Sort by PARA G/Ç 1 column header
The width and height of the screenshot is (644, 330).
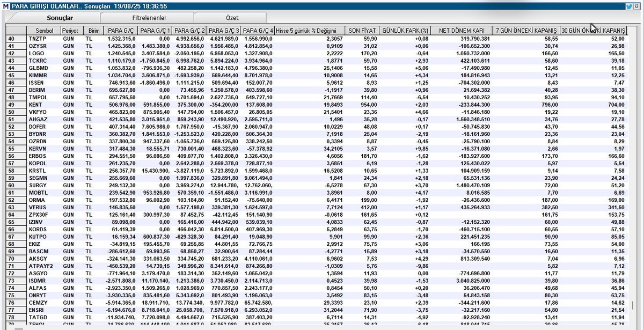[154, 31]
